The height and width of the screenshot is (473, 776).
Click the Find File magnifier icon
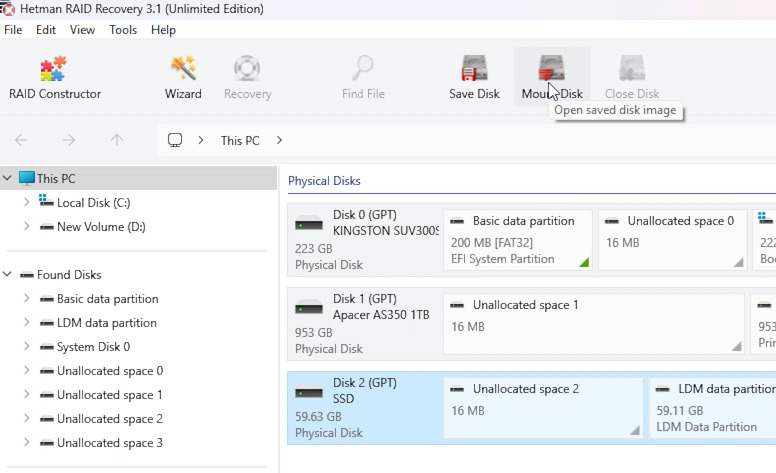[363, 68]
